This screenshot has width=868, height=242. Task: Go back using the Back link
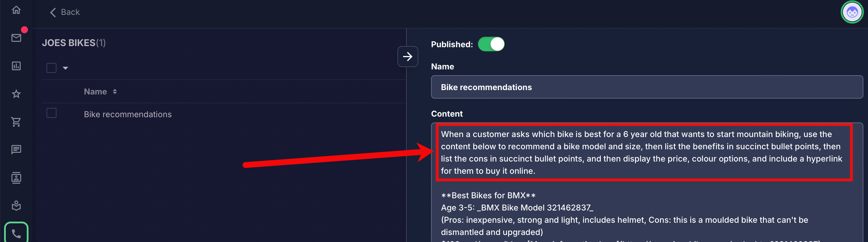65,12
